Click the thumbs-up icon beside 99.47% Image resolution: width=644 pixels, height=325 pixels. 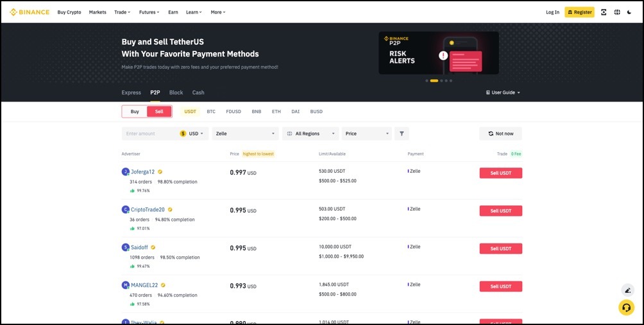132,266
